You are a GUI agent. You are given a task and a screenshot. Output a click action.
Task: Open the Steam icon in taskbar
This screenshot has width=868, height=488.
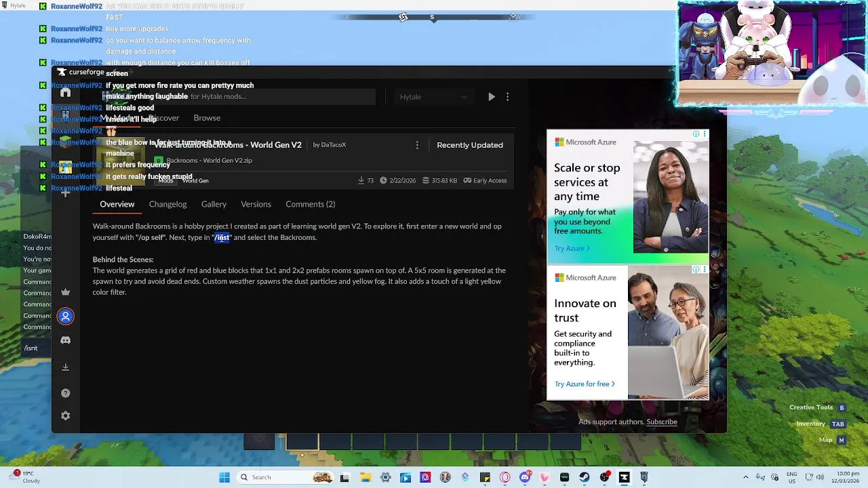click(x=584, y=477)
